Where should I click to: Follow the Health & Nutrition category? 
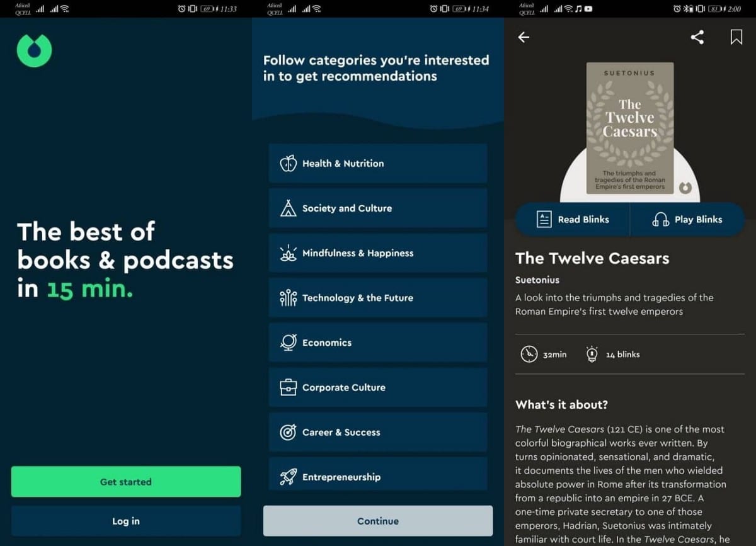pyautogui.click(x=377, y=164)
